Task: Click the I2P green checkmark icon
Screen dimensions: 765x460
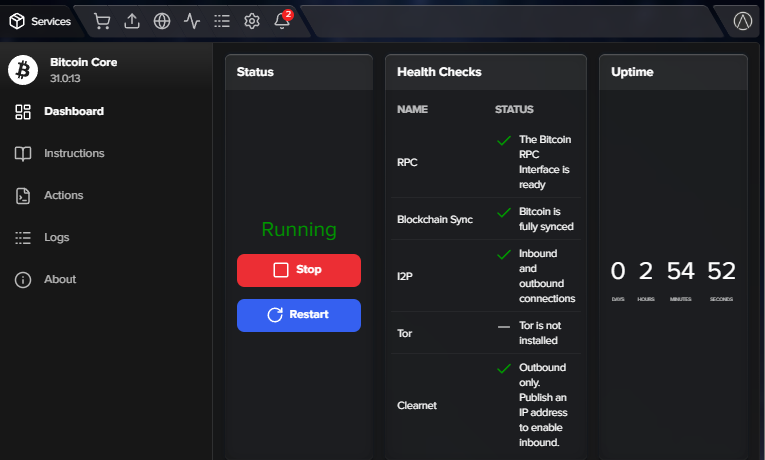Action: (x=504, y=255)
